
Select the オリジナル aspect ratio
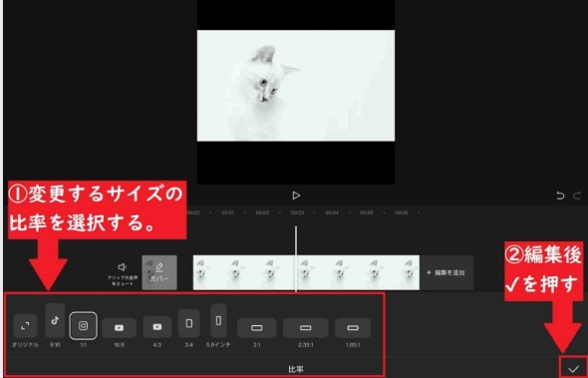pos(25,325)
